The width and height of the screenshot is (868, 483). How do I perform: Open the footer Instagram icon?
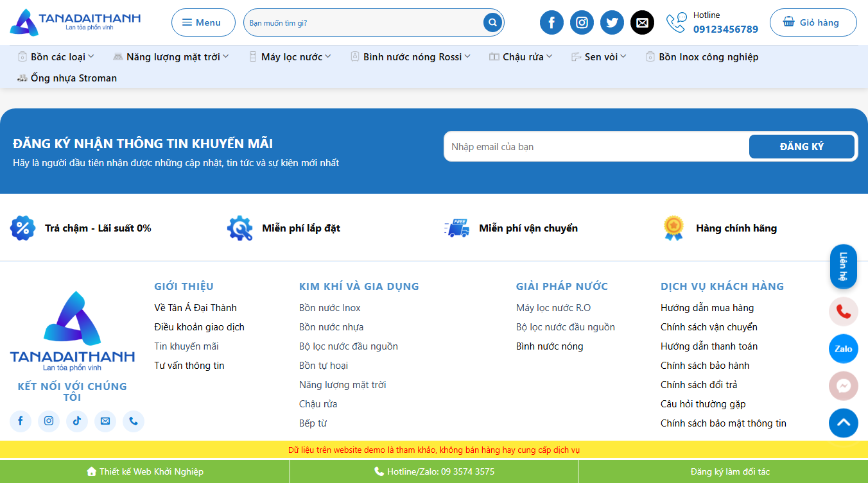click(49, 421)
